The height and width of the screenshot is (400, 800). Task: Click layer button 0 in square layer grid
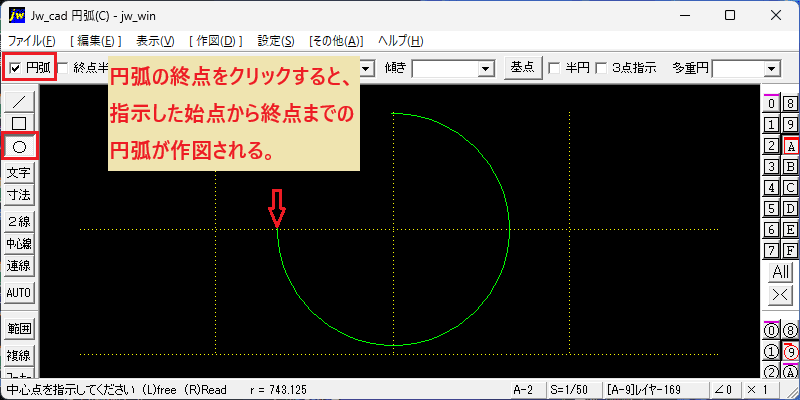(771, 104)
